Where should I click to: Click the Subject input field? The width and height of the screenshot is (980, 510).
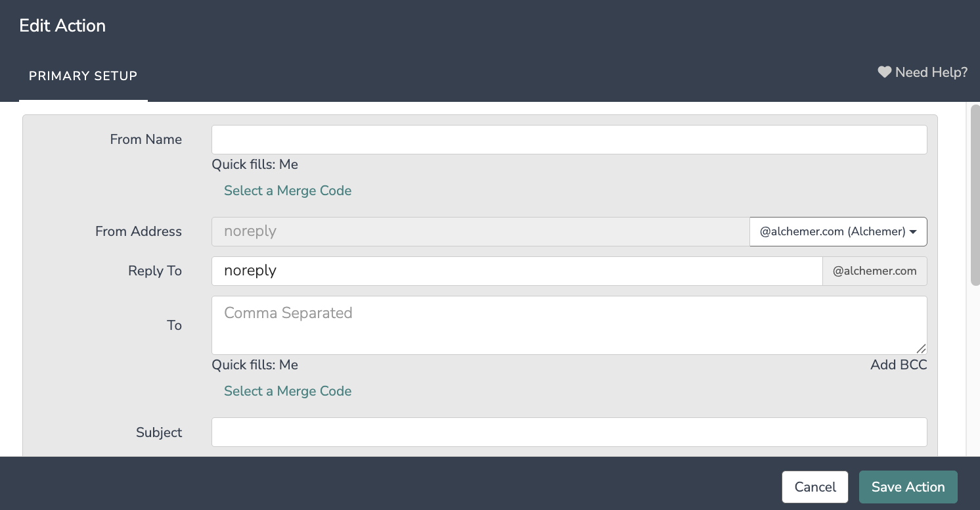tap(569, 432)
